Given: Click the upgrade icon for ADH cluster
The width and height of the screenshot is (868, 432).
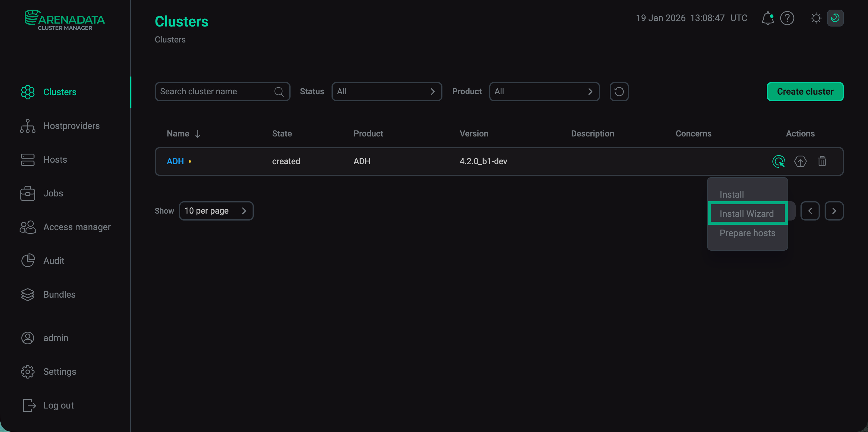Looking at the screenshot, I should 800,161.
